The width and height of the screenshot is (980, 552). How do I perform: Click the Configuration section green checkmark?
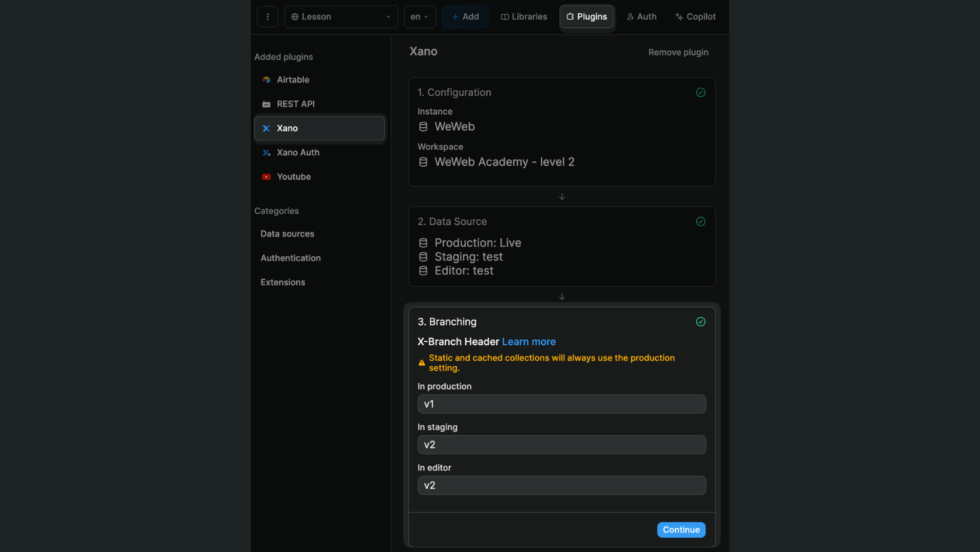click(700, 92)
